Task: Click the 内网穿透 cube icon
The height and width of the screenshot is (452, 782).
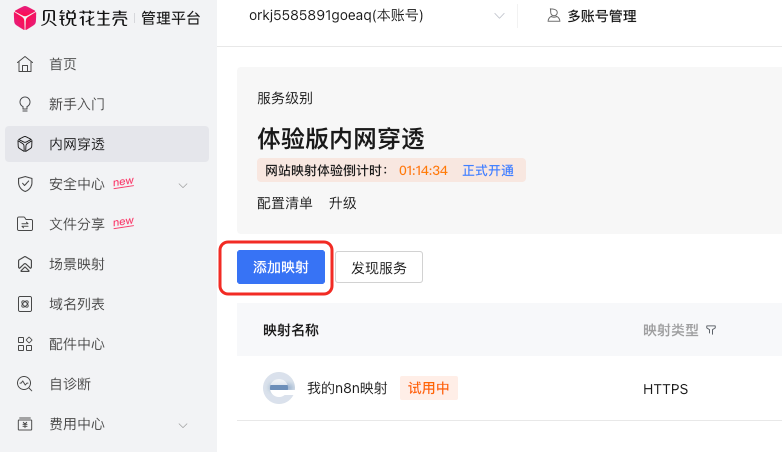Action: tap(25, 144)
